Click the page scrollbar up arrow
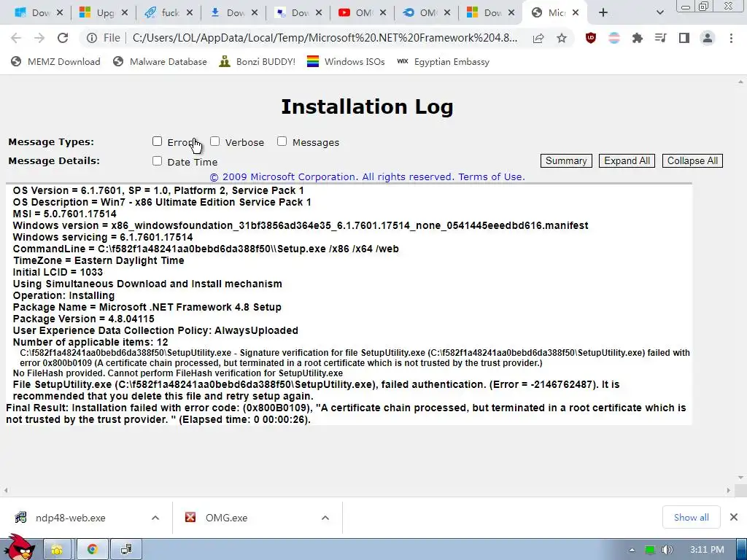This screenshot has width=747, height=560. [740, 82]
